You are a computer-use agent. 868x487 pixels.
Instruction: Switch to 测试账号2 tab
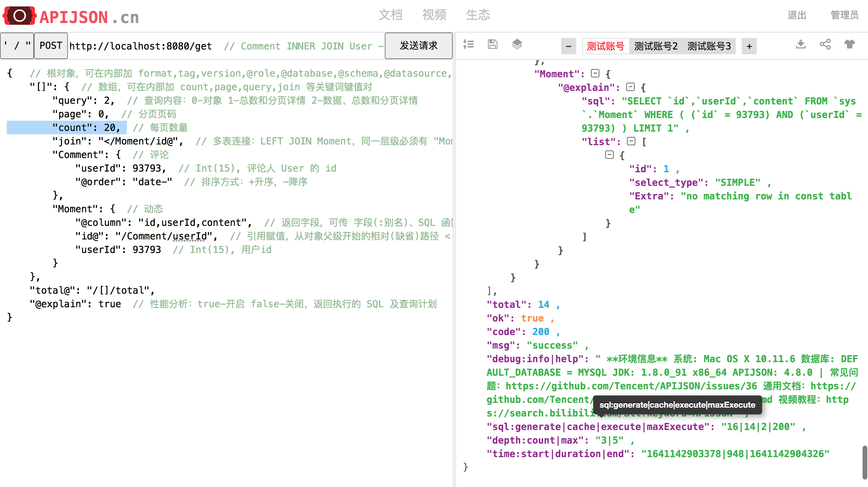tap(656, 46)
